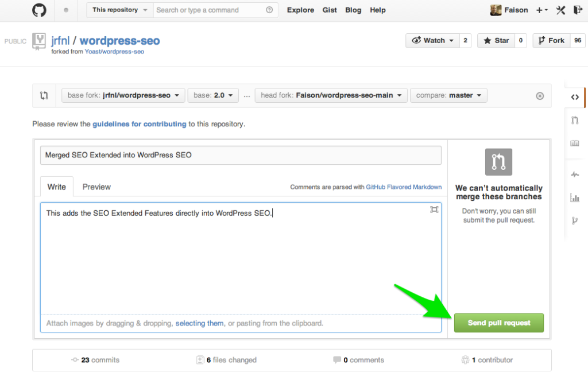Screen dimensions: 588x376
Task: Open the 0 comments section
Action: tap(358, 360)
